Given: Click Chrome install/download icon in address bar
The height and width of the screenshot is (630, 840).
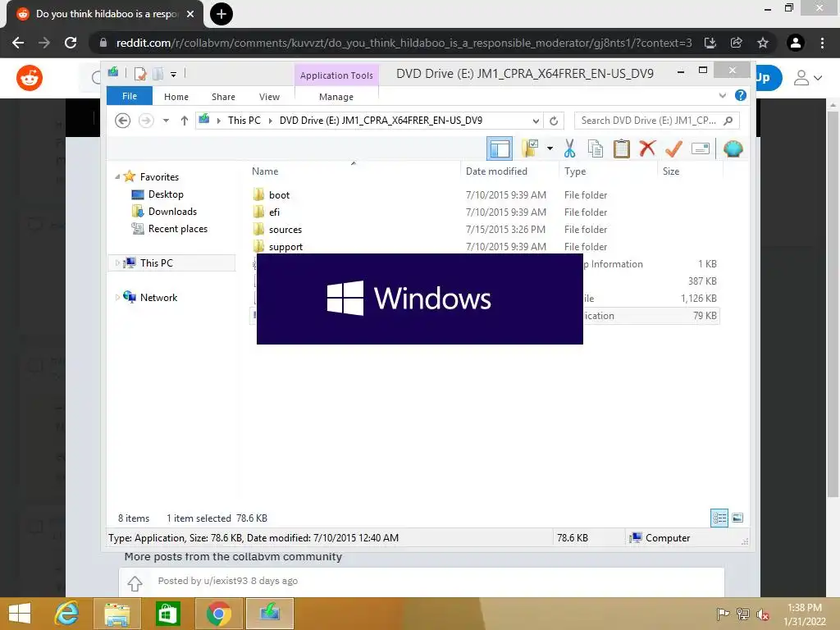Looking at the screenshot, I should click(710, 43).
